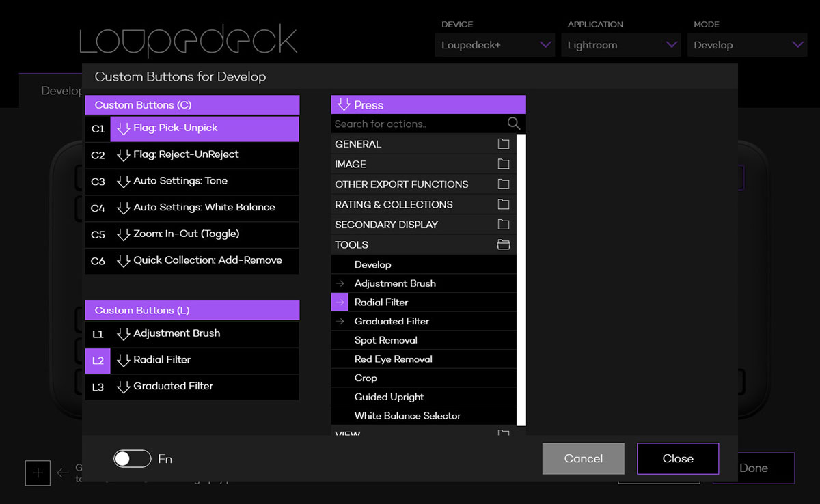The width and height of the screenshot is (820, 504).
Task: Click the press arrow icon on C5 row
Action: (123, 234)
